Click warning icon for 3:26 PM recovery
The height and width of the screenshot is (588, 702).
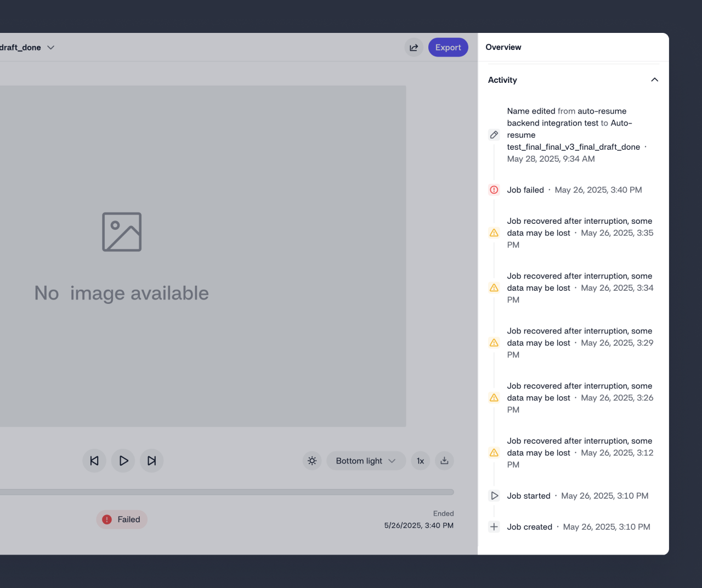[x=494, y=398]
